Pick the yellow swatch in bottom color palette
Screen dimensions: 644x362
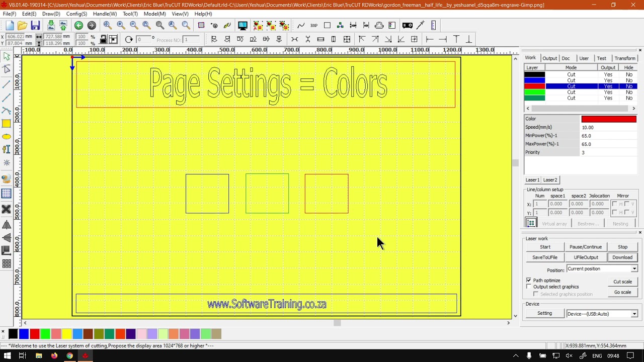pos(66,334)
